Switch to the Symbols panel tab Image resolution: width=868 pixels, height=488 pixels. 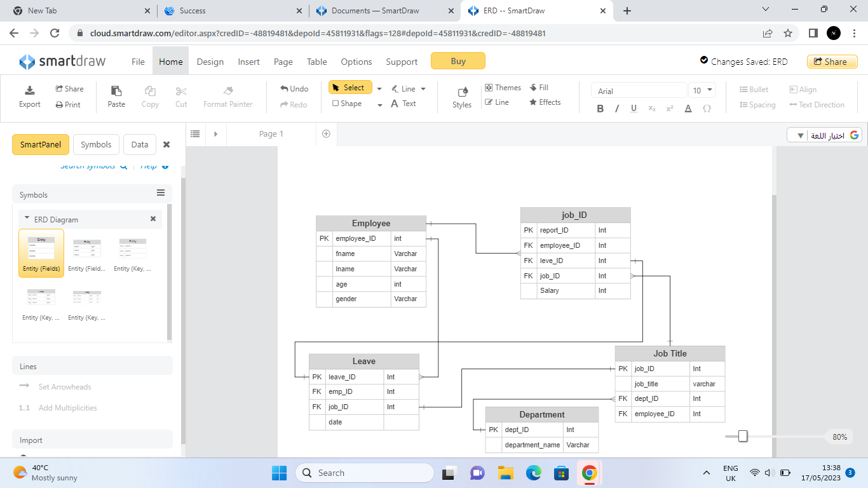pos(96,144)
